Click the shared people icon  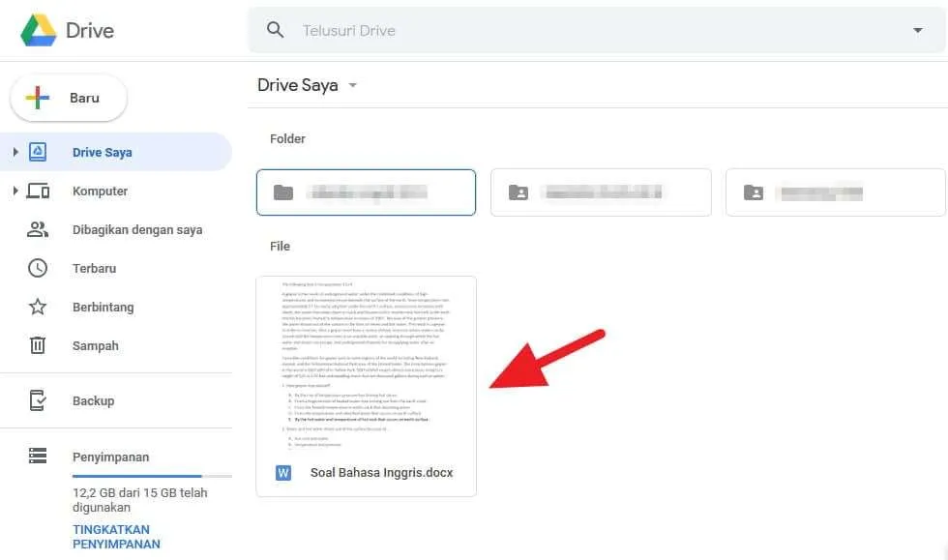coord(38,230)
